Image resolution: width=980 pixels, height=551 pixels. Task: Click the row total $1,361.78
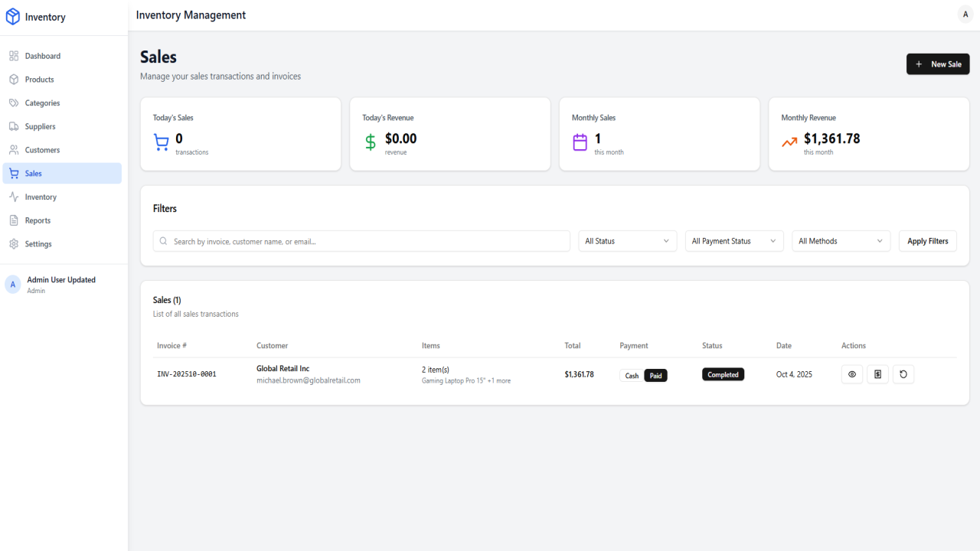(x=580, y=374)
